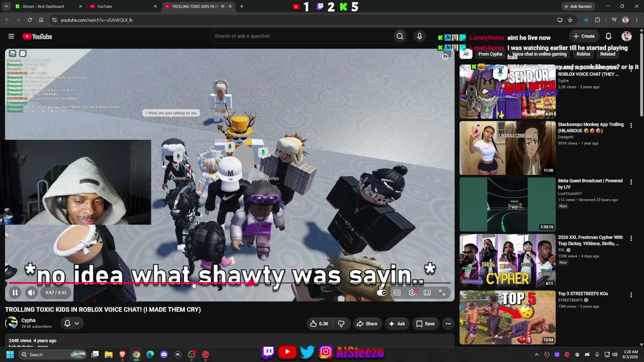Bookmark this page with the star
The width and height of the screenshot is (644, 362).
click(x=570, y=20)
